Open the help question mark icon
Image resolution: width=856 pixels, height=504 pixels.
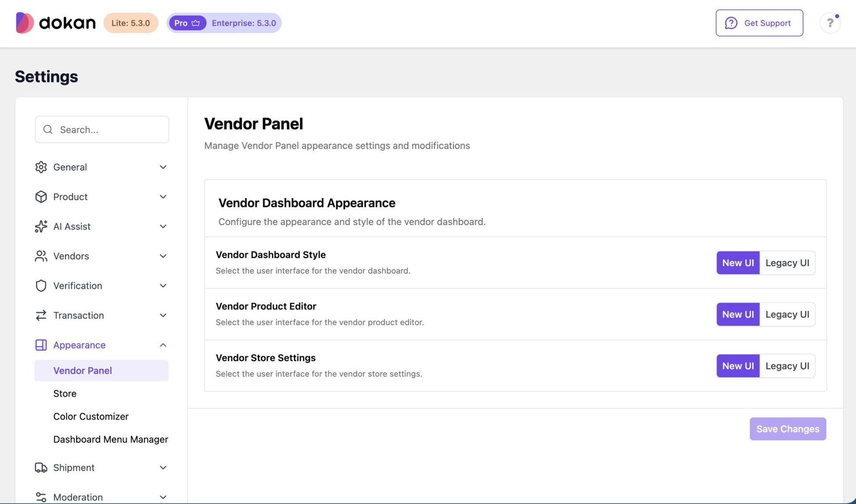[830, 23]
